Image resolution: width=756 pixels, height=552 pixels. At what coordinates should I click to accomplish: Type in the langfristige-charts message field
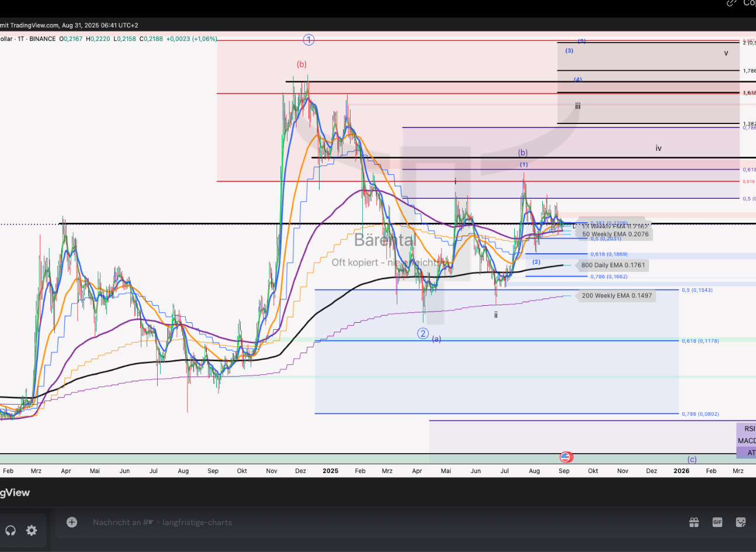point(351,522)
